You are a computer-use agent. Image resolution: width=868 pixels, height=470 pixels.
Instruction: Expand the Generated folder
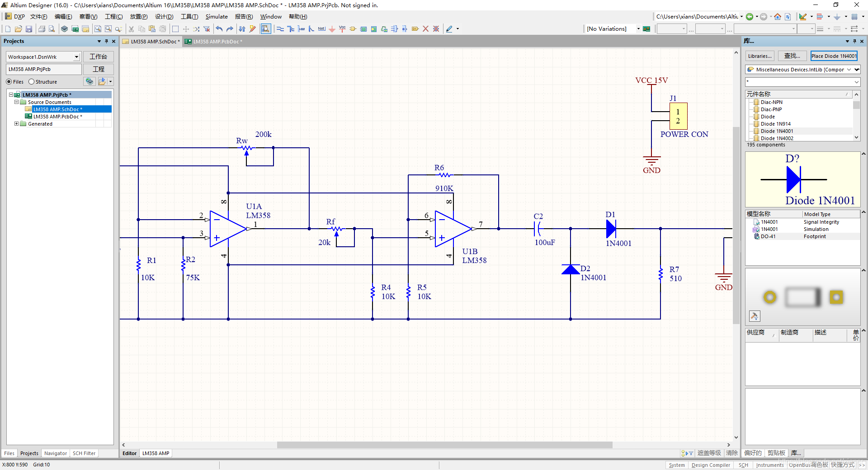tap(17, 124)
